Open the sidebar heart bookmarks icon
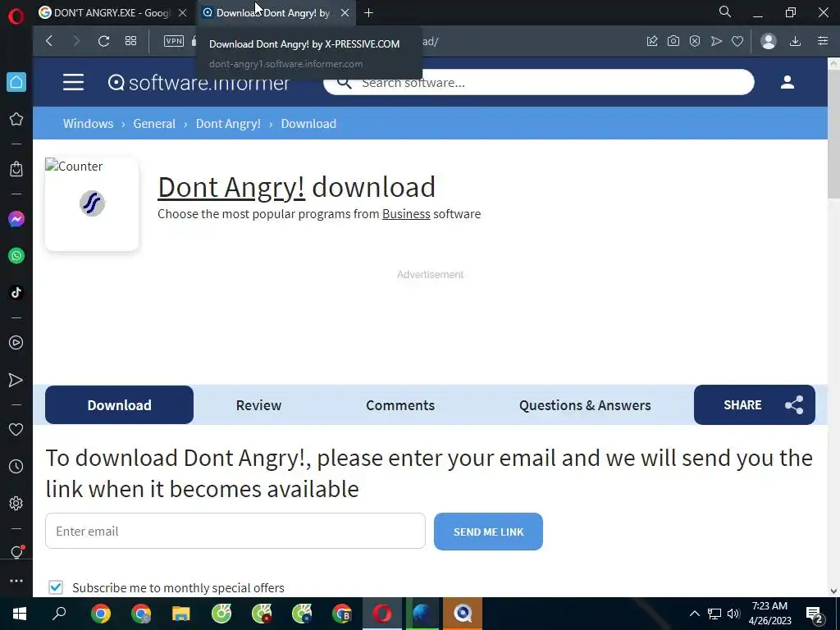The width and height of the screenshot is (840, 630). 16,430
